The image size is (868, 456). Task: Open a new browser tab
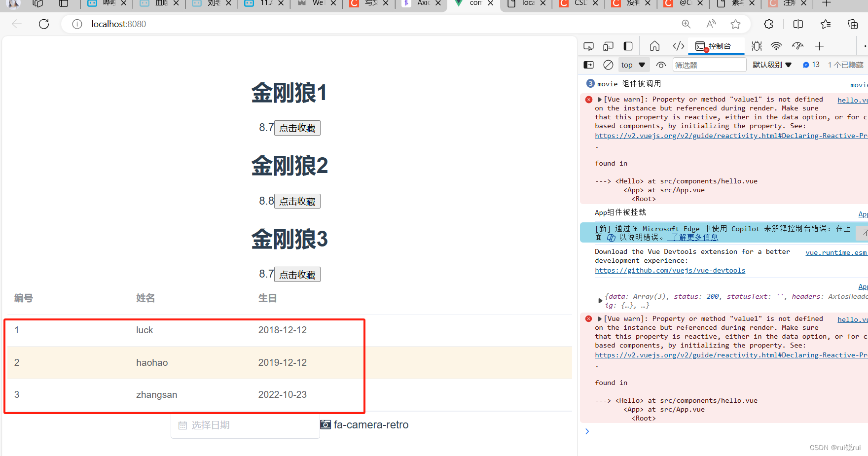coord(827,3)
